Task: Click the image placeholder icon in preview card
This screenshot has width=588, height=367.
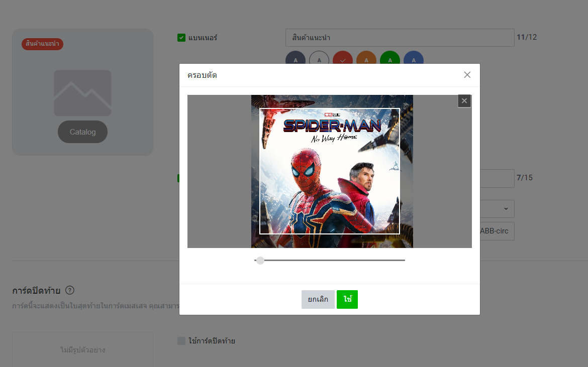Action: pyautogui.click(x=82, y=93)
